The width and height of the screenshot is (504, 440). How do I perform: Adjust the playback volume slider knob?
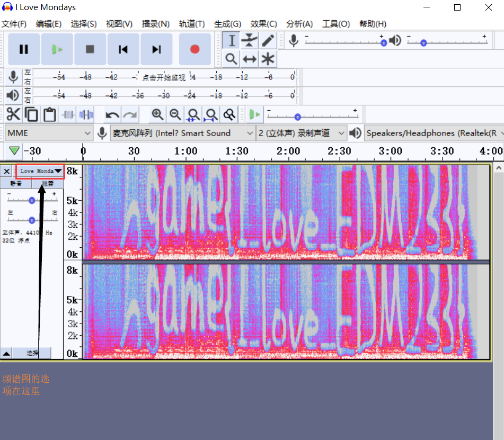[423, 43]
